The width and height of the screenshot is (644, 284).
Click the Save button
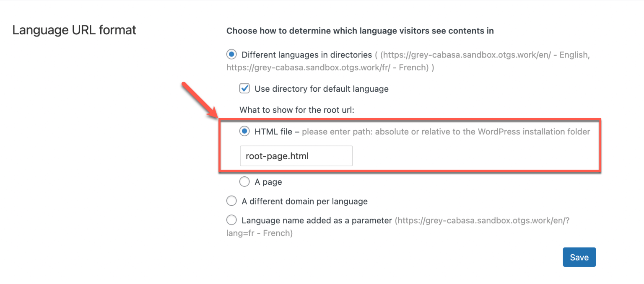(579, 257)
